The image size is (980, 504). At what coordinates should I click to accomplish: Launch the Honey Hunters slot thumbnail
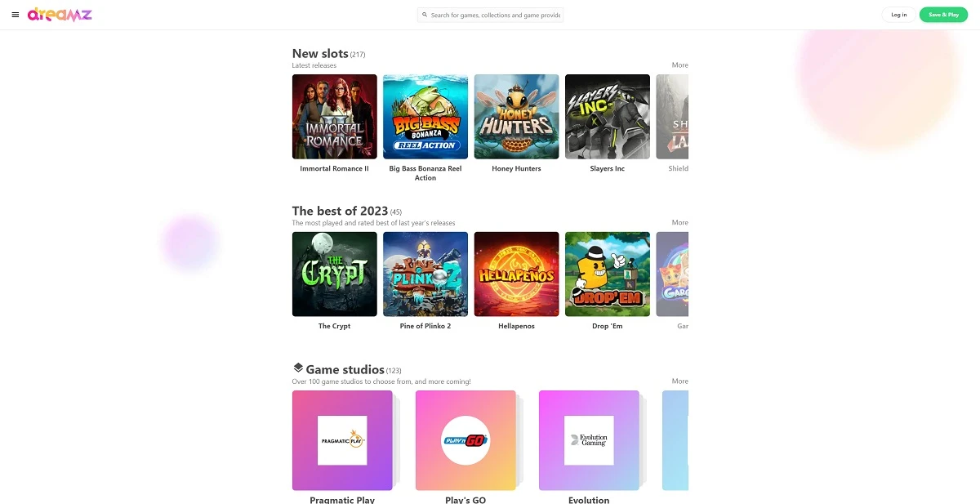pos(517,117)
